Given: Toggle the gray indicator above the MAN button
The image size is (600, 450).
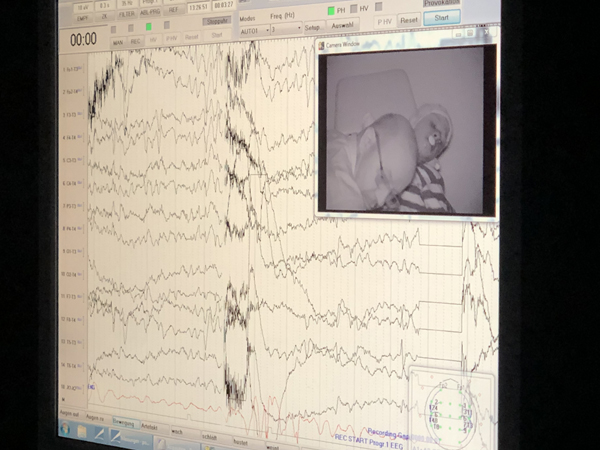Looking at the screenshot, I should point(113,29).
